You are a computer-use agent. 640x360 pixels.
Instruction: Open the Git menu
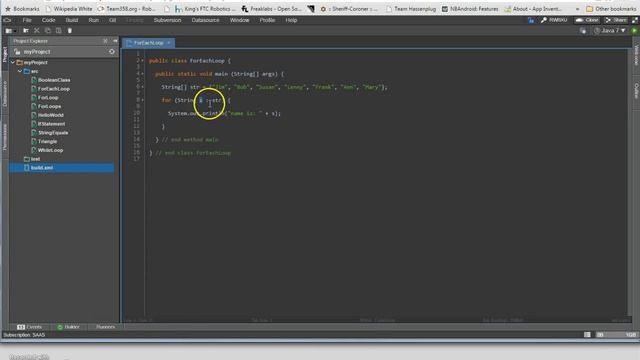coord(113,20)
